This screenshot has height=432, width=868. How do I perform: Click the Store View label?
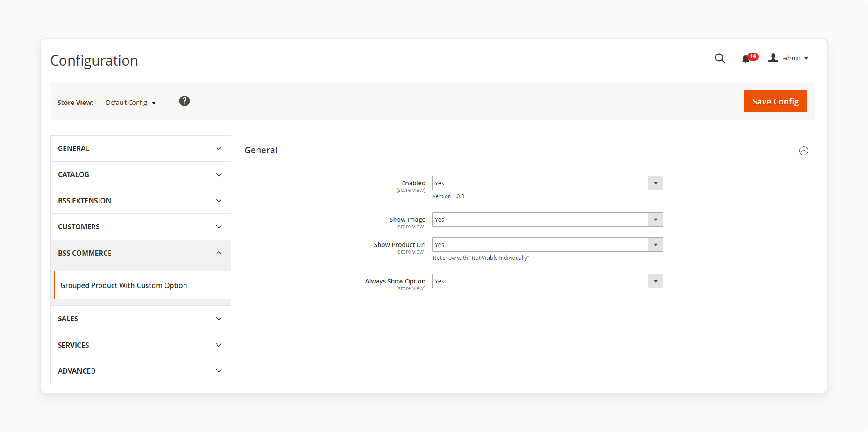[75, 103]
